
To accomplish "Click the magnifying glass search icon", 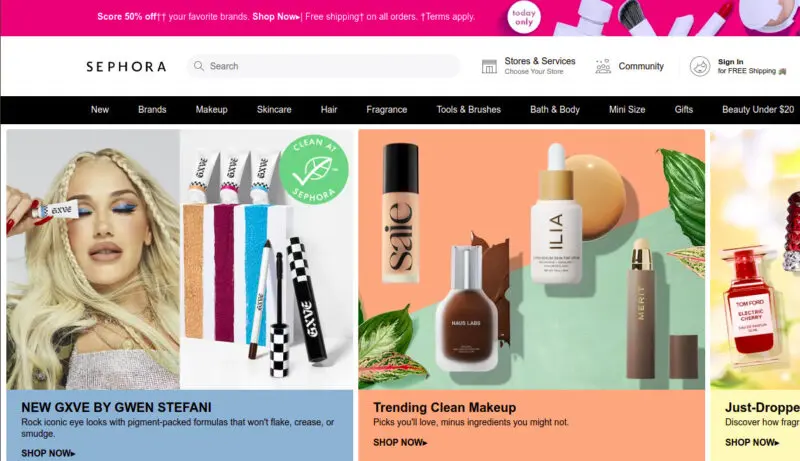I will click(198, 66).
